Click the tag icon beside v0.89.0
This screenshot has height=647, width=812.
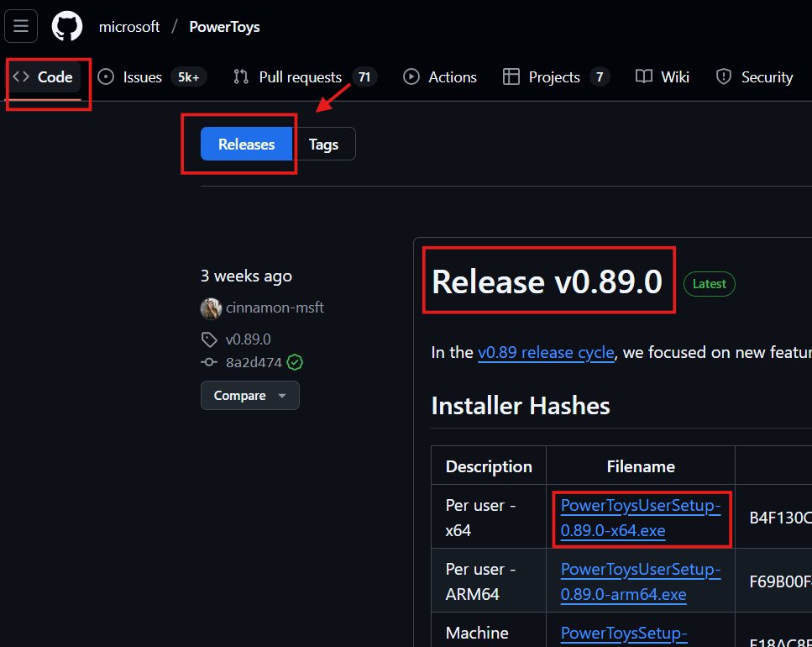pos(209,339)
